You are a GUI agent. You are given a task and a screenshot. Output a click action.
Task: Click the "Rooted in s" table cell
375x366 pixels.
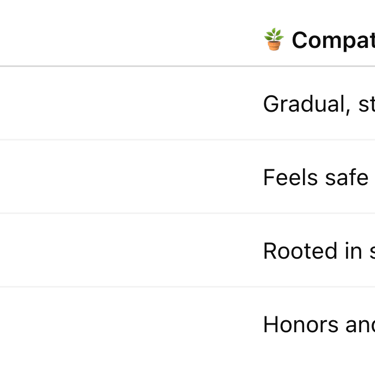[x=319, y=251]
